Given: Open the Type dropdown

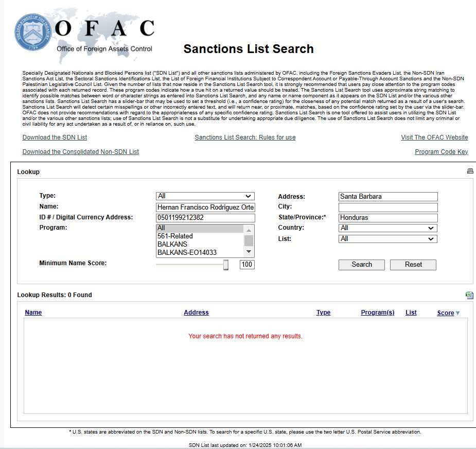Looking at the screenshot, I should click(x=205, y=196).
